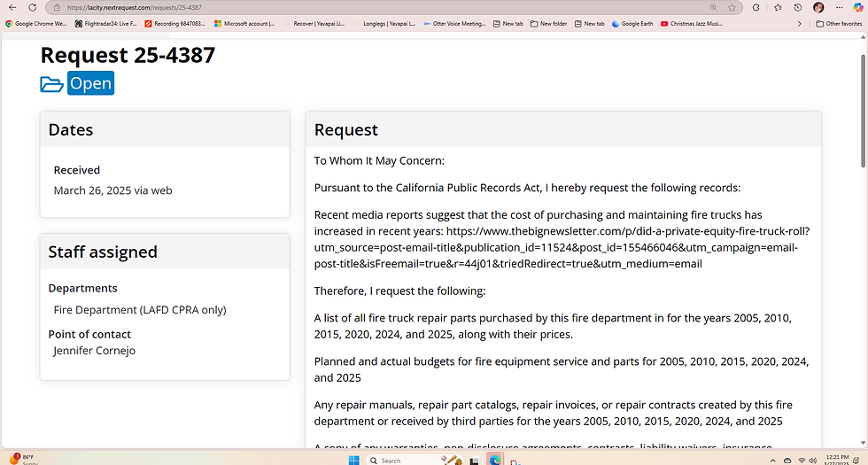Open the Christmas Jazz Music bookmark
Screen dimensions: 868x465
point(692,24)
